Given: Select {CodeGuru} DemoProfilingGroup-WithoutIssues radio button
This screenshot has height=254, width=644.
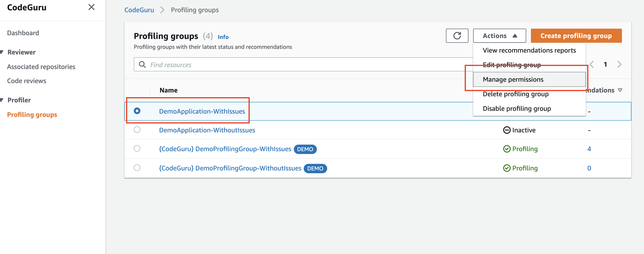Looking at the screenshot, I should pyautogui.click(x=137, y=168).
